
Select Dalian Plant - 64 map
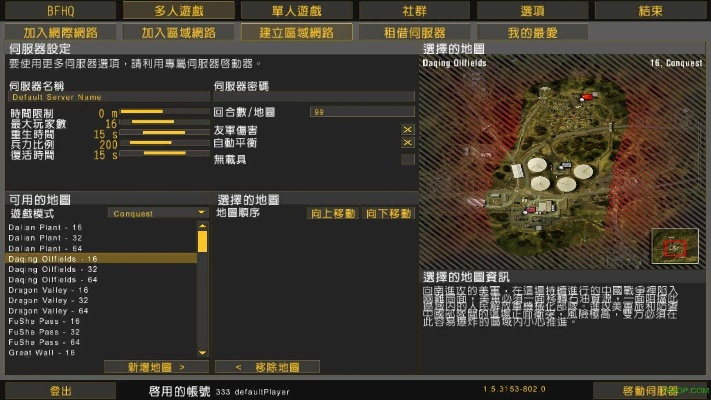click(x=102, y=248)
